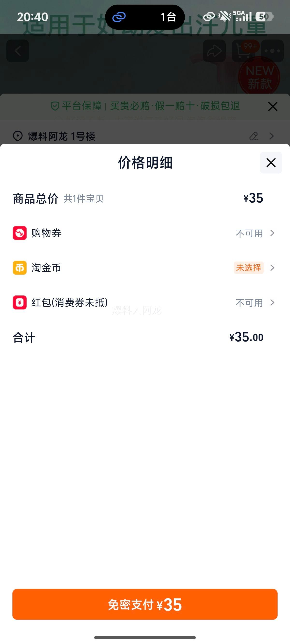Tap the yellow 淘金币 coin icon
The image size is (290, 644).
coord(20,268)
